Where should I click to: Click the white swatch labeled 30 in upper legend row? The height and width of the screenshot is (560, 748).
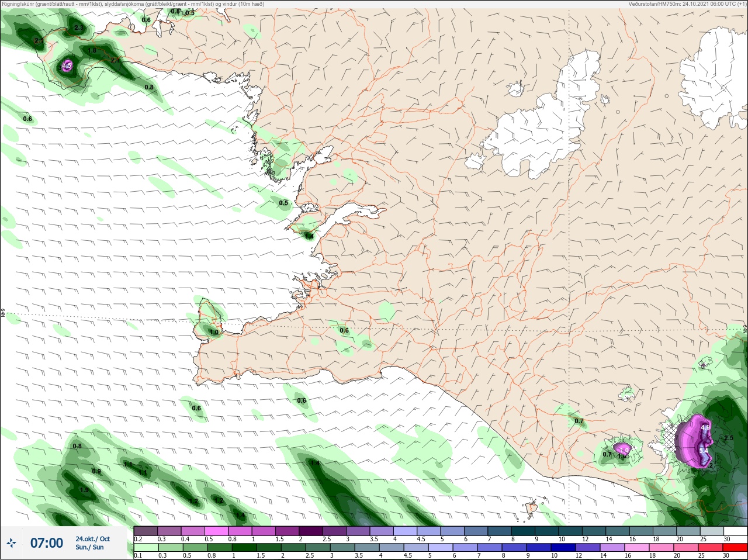point(735,531)
